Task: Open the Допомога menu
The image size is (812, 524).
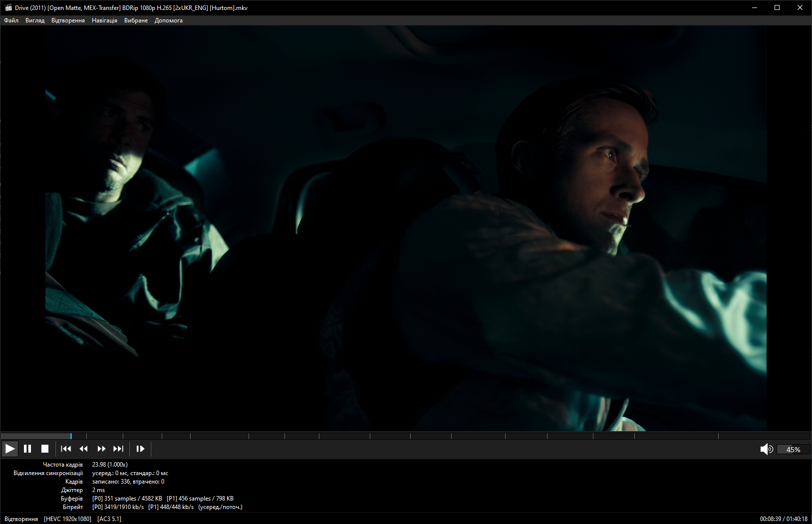Action: tap(168, 20)
